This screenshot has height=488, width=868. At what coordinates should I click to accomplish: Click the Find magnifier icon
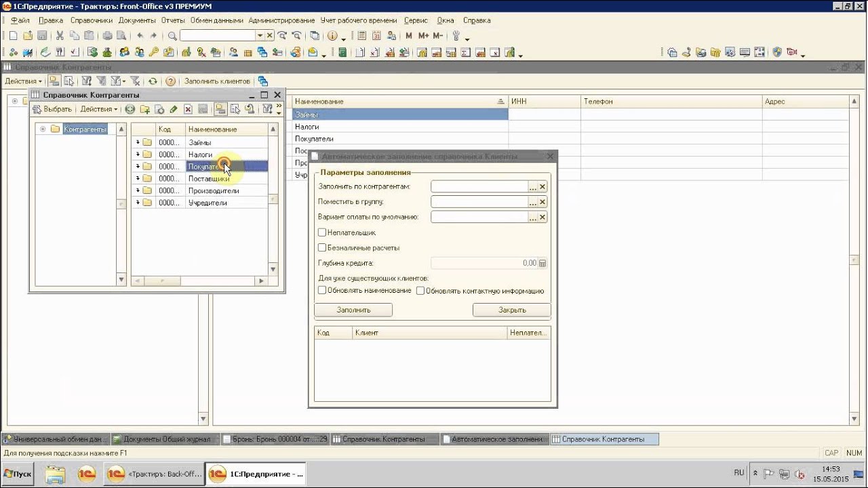coord(172,36)
